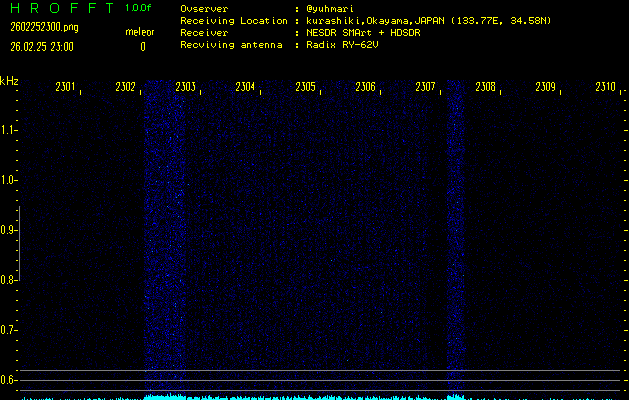Select the 1.0 kHz axis label
Screen dimensions: 629x400
coord(8,180)
